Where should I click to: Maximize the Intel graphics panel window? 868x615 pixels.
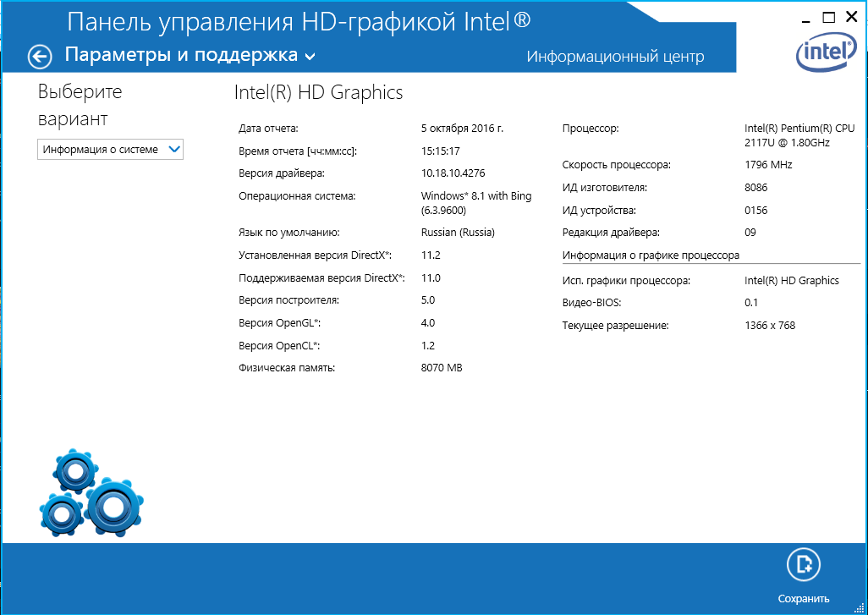[x=829, y=18]
